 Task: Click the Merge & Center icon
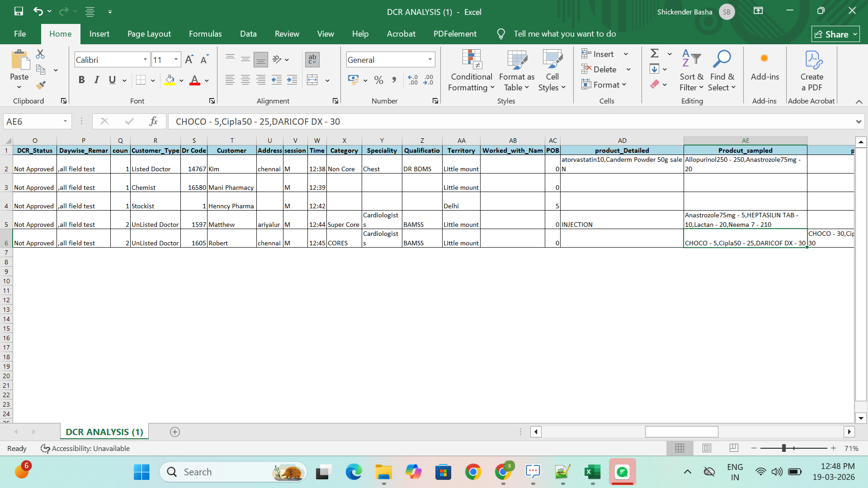coord(312,80)
